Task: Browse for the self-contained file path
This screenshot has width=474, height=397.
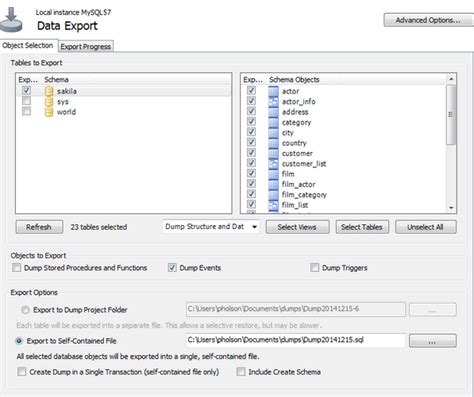Action: tap(432, 341)
